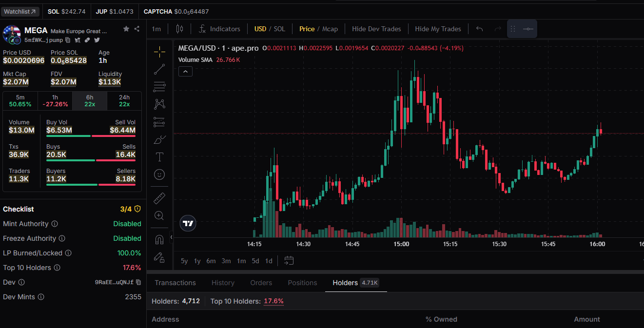Copy the 5mfWK...jpump token address

68,40
